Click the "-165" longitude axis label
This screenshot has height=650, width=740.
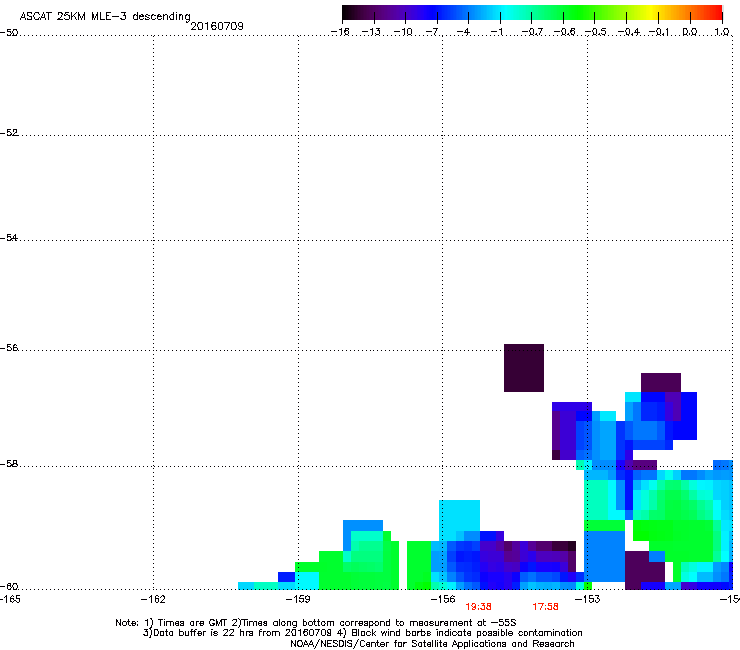pyautogui.click(x=10, y=599)
